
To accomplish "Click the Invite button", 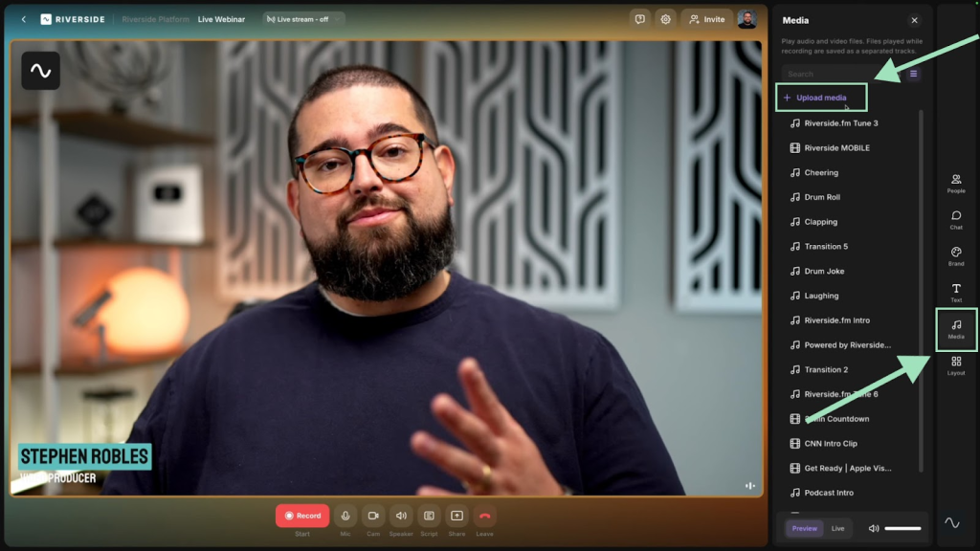I will pos(707,19).
